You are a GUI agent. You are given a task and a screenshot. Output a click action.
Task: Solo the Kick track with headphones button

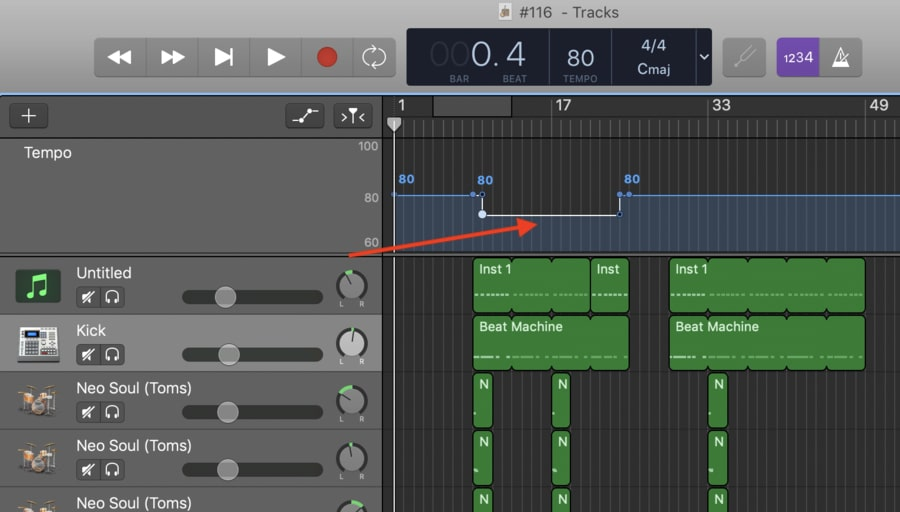[x=112, y=354]
